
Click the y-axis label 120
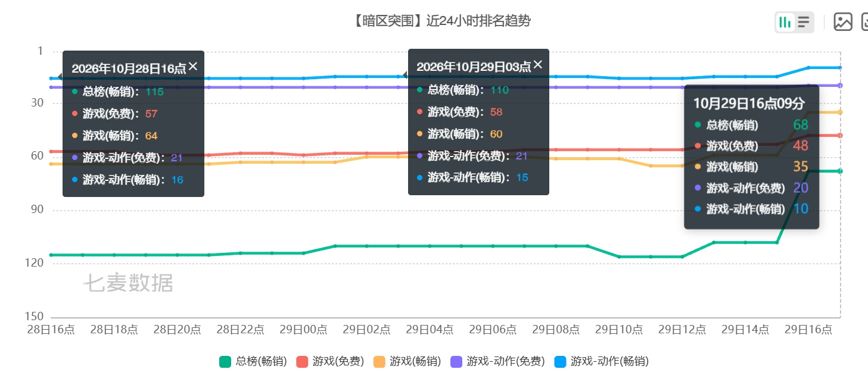(35, 263)
